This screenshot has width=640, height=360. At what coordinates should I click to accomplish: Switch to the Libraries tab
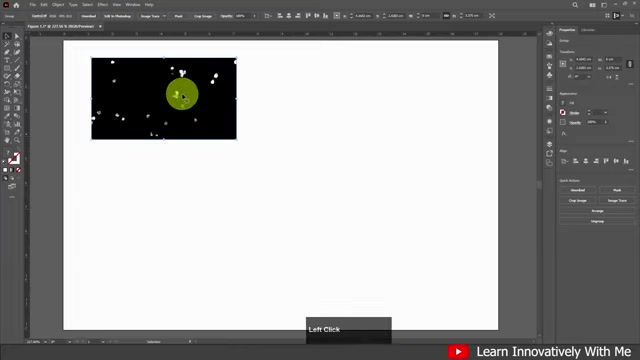pyautogui.click(x=588, y=30)
